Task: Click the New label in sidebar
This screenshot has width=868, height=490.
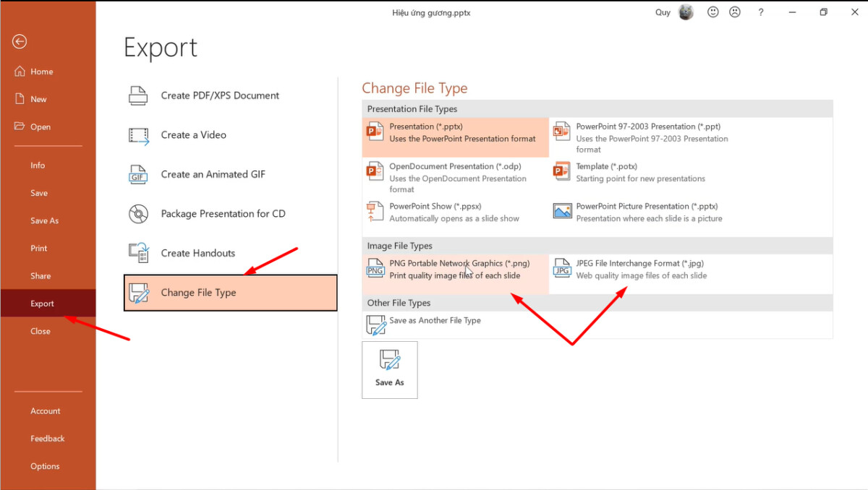Action: pyautogui.click(x=39, y=99)
